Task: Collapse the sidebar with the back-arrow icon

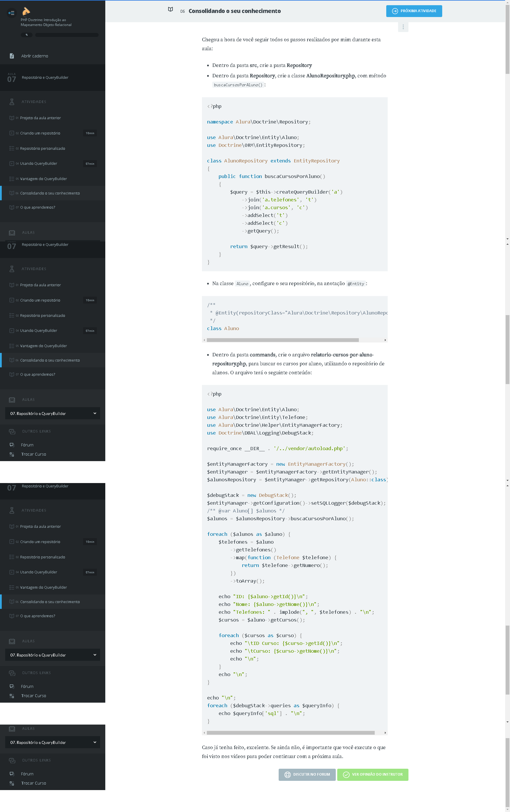Action: (x=12, y=13)
